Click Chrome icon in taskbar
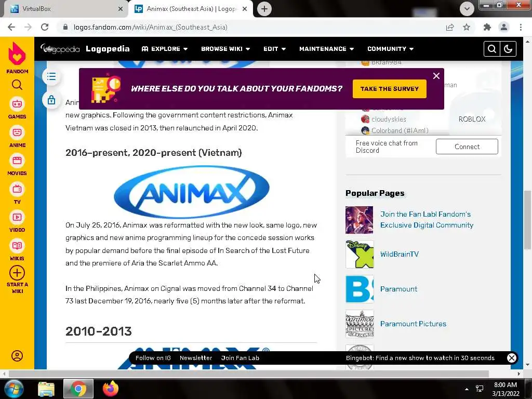 pyautogui.click(x=78, y=389)
